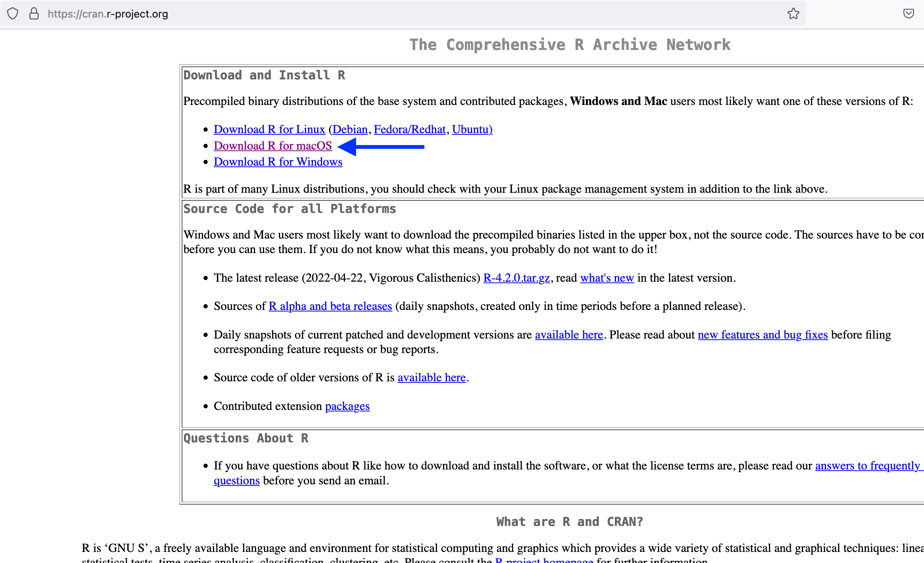The height and width of the screenshot is (563, 924).
Task: Click Source Code for all Platforms heading
Action: tap(290, 209)
